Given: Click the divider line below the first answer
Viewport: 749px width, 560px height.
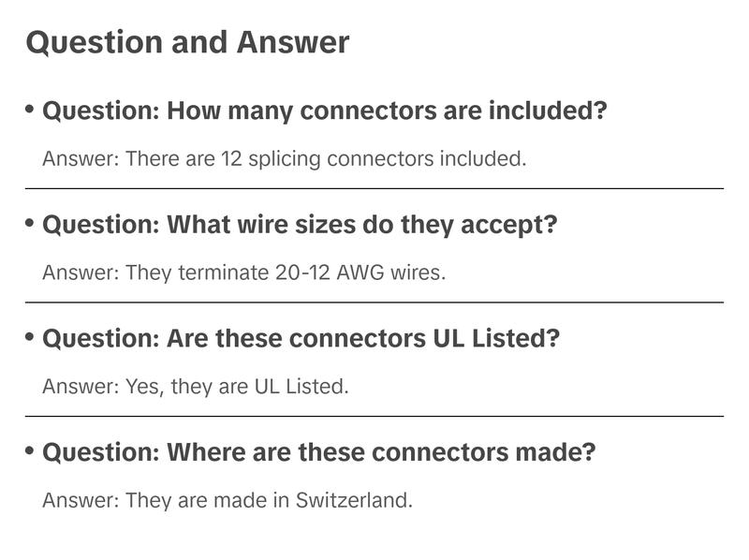Looking at the screenshot, I should pos(374,188).
